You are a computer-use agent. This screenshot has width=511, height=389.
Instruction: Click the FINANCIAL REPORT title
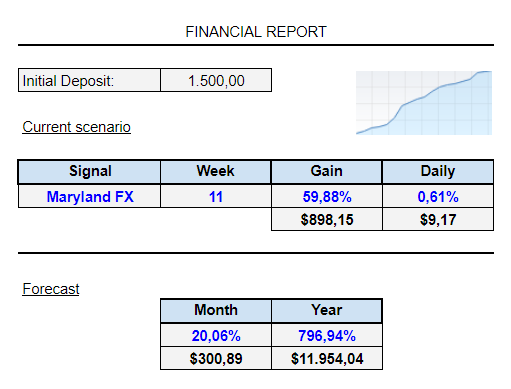[256, 32]
